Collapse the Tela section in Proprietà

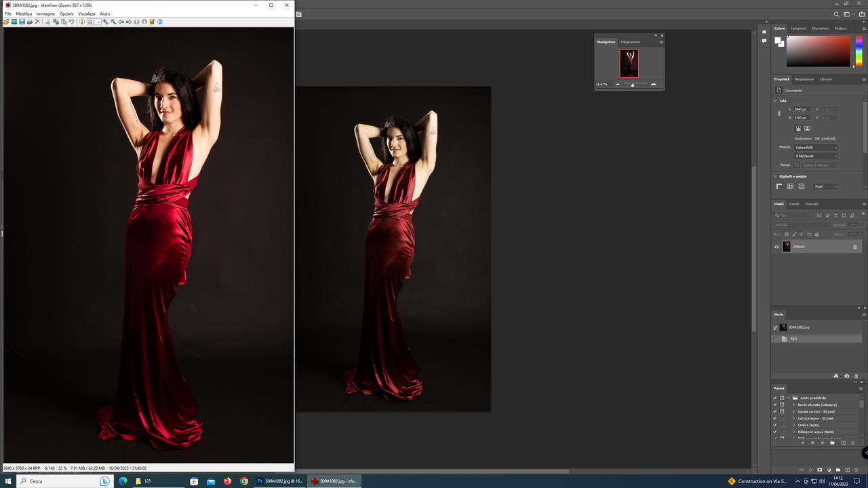(x=775, y=100)
